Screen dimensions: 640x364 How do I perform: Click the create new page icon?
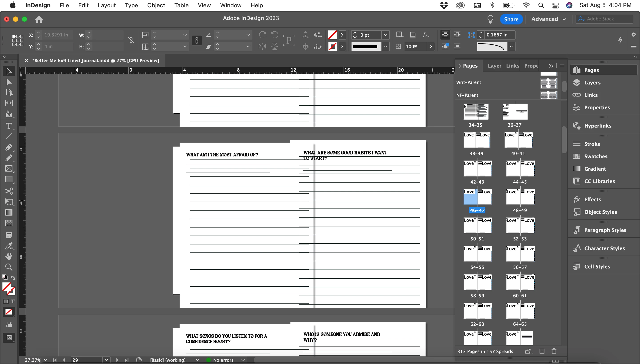542,351
